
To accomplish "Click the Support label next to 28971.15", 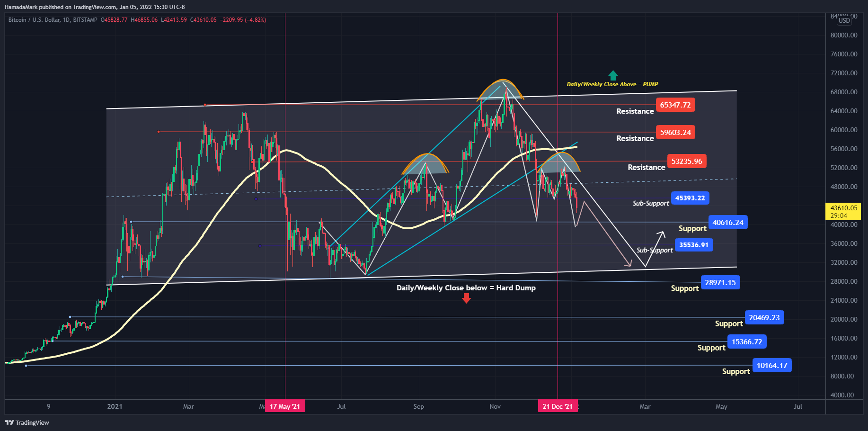I will [685, 288].
